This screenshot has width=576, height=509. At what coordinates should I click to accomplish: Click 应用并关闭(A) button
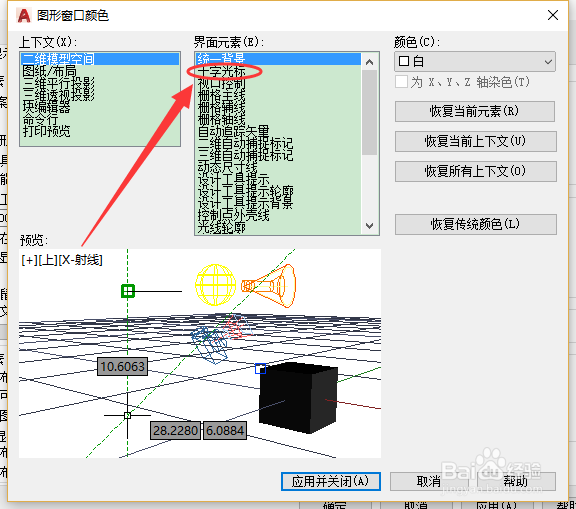(331, 481)
